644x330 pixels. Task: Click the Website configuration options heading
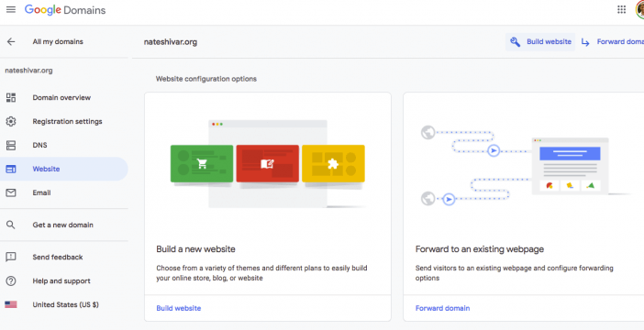(206, 79)
